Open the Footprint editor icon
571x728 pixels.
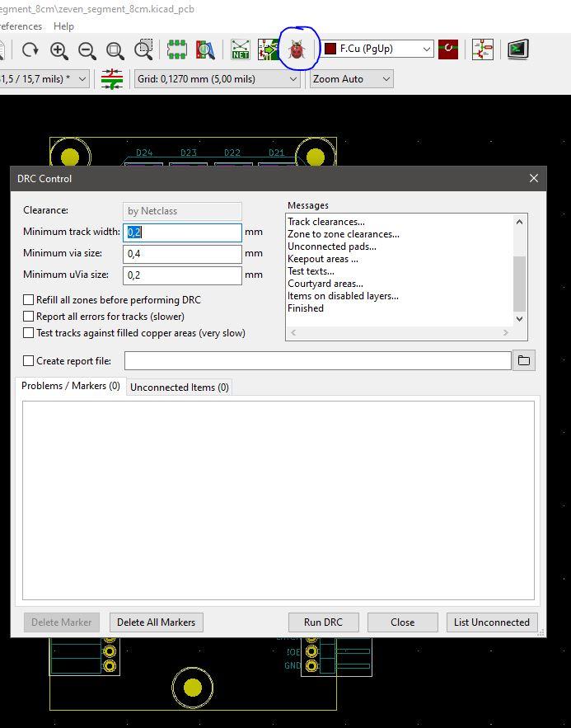point(176,49)
